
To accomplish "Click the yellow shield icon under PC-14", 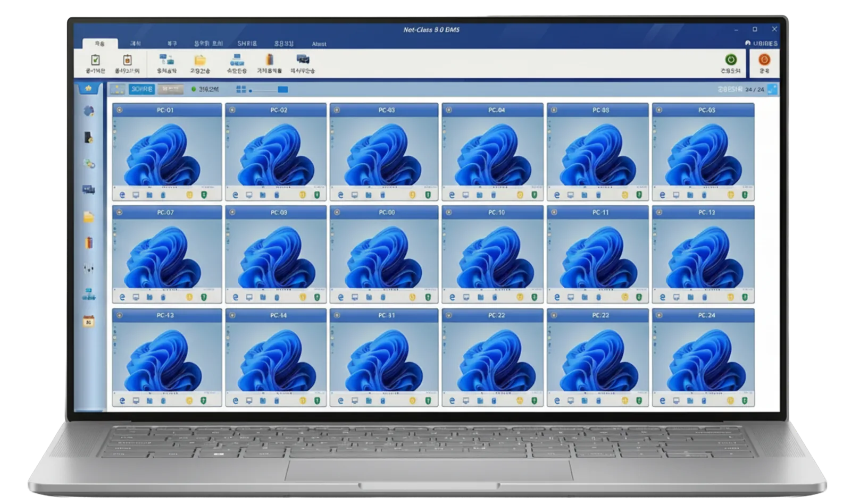I will [303, 400].
